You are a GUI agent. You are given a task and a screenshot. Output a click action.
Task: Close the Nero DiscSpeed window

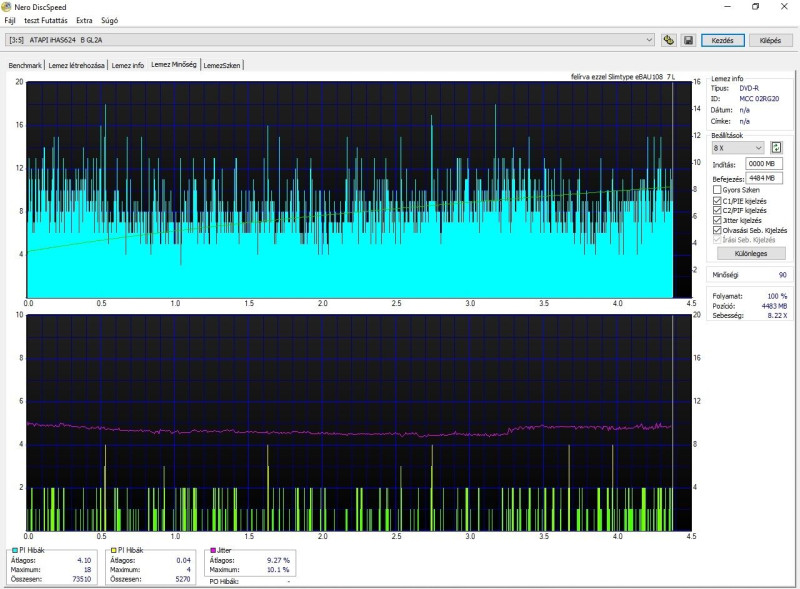[784, 7]
